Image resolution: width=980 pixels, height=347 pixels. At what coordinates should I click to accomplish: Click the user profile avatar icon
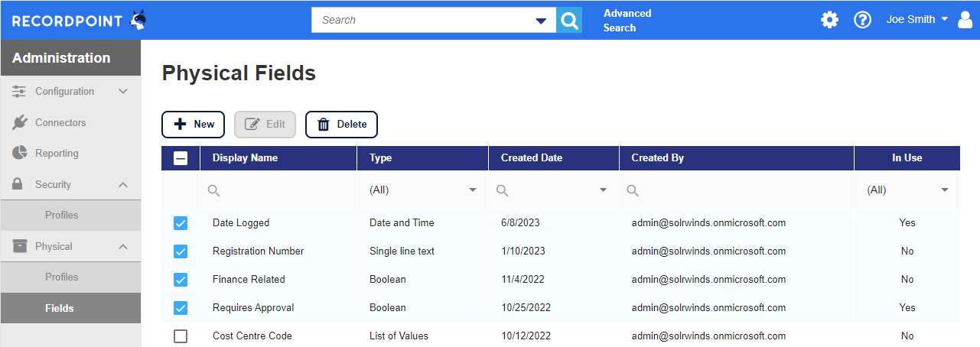point(965,20)
